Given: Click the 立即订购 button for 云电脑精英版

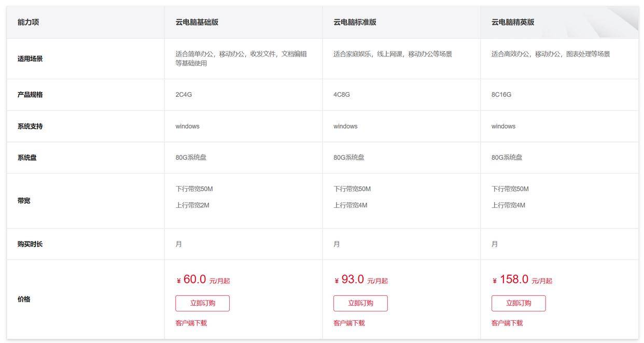Looking at the screenshot, I should click(x=519, y=303).
